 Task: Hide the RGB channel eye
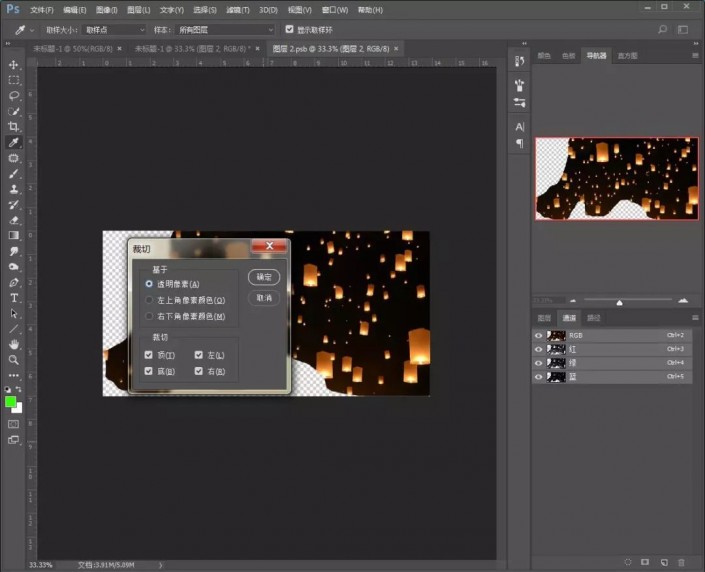[x=538, y=335]
